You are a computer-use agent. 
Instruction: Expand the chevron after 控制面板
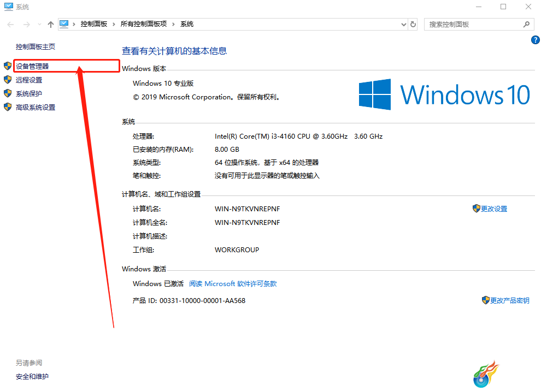click(x=114, y=24)
